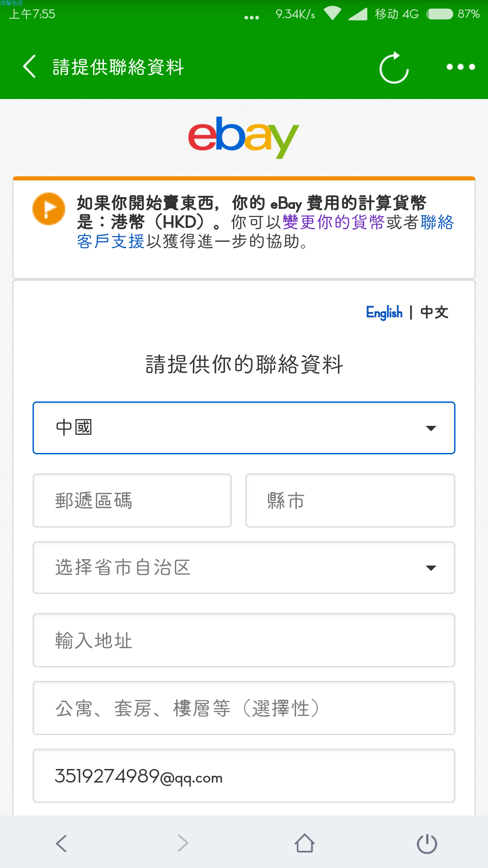Go back using bottom navigation arrow
488x868 pixels.
coord(61,843)
